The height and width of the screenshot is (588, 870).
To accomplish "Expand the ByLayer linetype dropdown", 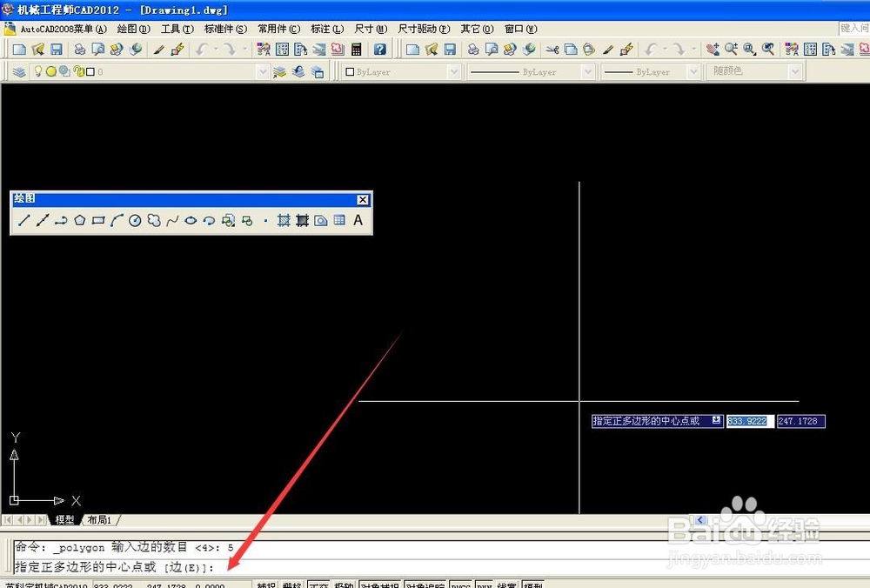I will tap(587, 71).
